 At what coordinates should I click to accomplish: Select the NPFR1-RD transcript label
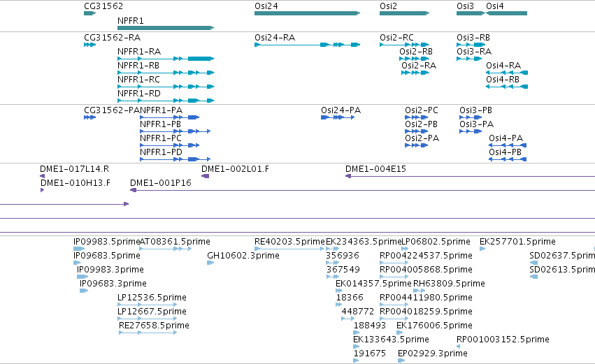(x=139, y=94)
